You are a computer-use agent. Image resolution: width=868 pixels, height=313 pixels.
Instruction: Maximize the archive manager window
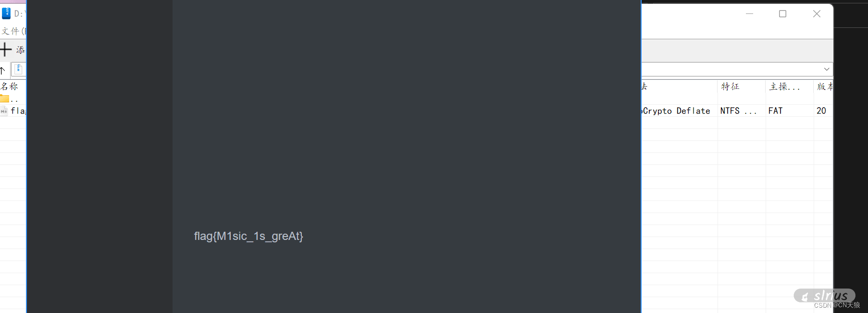tap(782, 14)
